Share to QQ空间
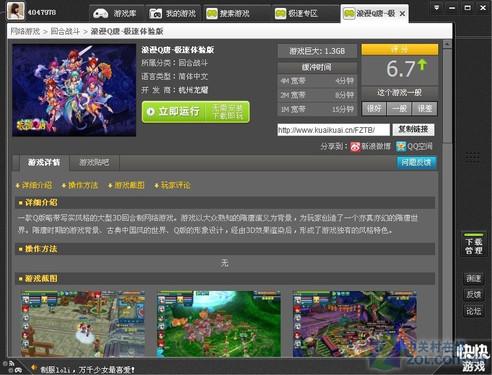Viewport: 492px width, 375px height. pos(414,146)
